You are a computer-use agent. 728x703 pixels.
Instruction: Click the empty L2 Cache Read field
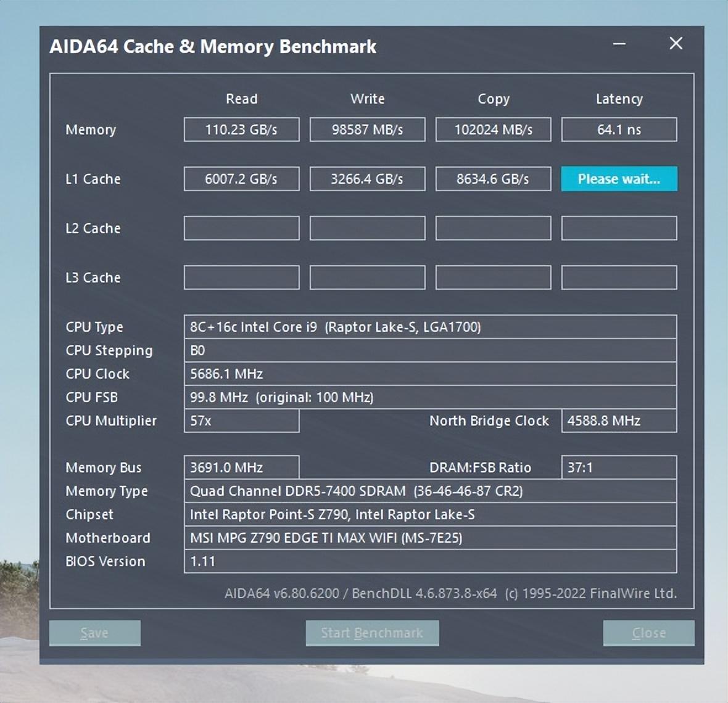tap(241, 228)
